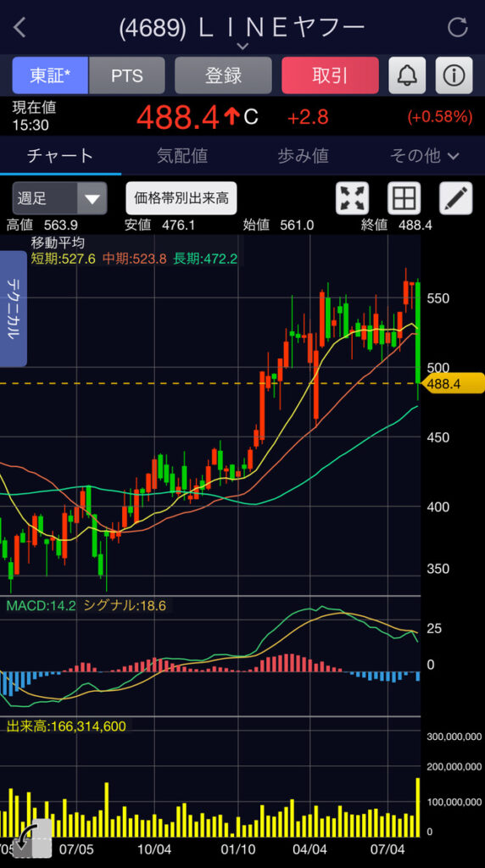This screenshot has width=485, height=868.
Task: Switch to the 歩み値 tab
Action: 304,156
